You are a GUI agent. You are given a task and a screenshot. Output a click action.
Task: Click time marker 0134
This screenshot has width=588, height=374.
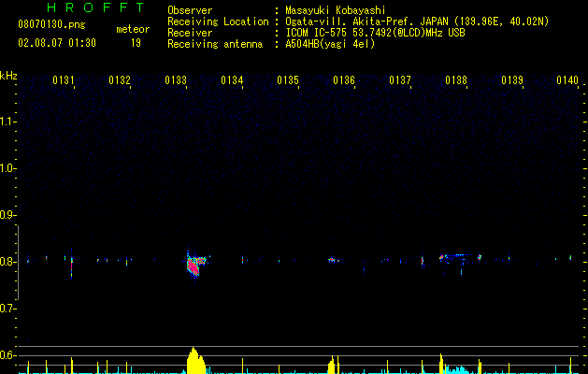click(x=232, y=80)
